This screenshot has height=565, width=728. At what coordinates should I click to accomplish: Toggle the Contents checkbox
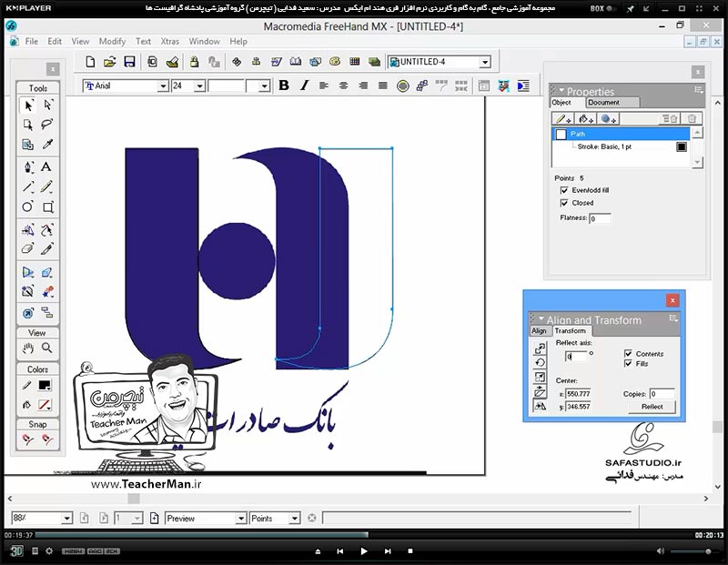coord(628,354)
